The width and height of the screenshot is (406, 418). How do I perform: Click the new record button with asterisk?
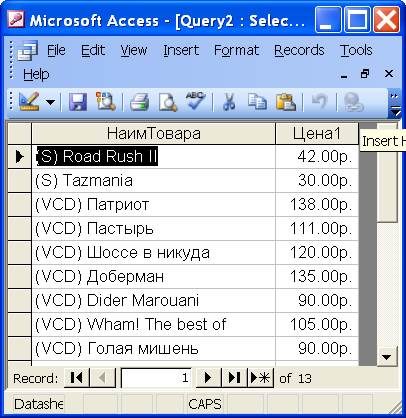click(261, 378)
